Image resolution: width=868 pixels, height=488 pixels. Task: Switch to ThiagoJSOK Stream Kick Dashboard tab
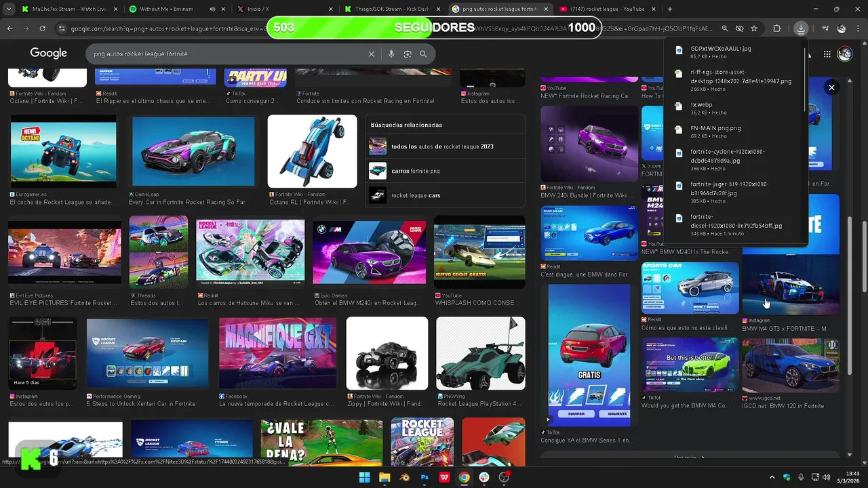click(392, 9)
